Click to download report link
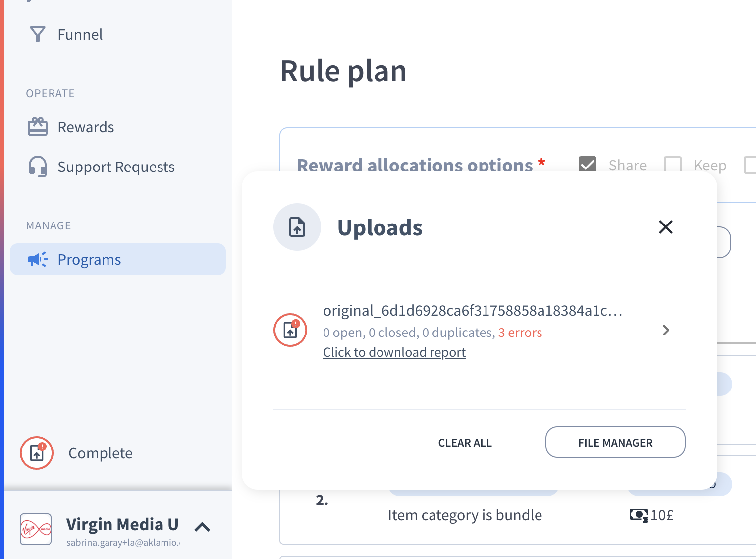 coord(394,352)
